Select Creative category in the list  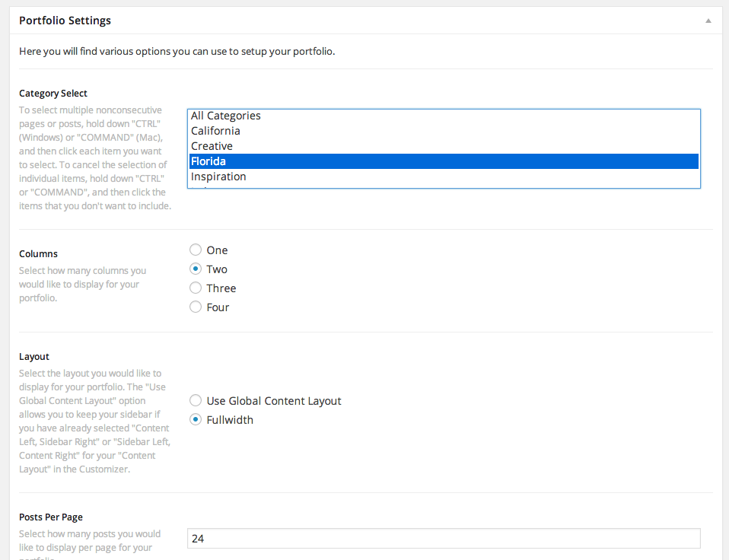point(444,146)
